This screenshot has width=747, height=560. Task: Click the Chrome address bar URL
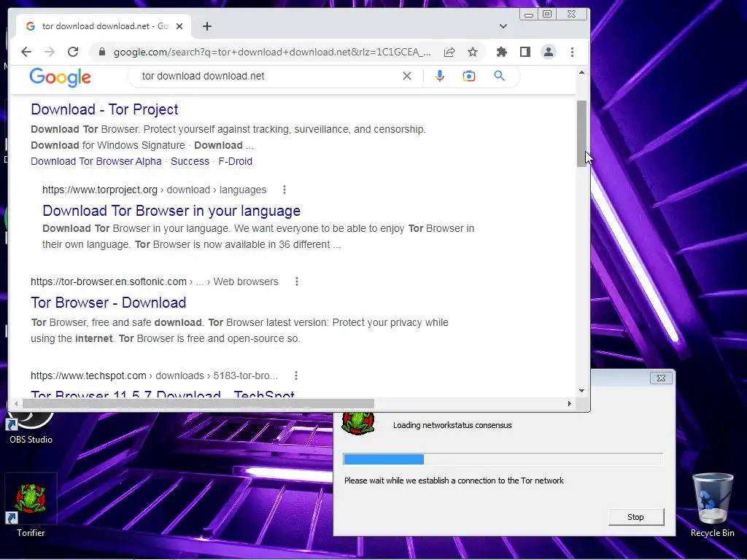[x=272, y=52]
